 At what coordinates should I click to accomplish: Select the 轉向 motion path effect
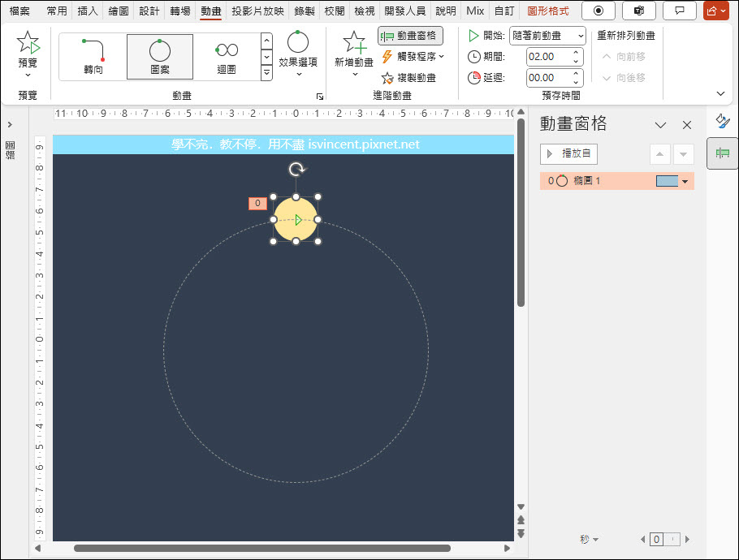click(x=93, y=57)
